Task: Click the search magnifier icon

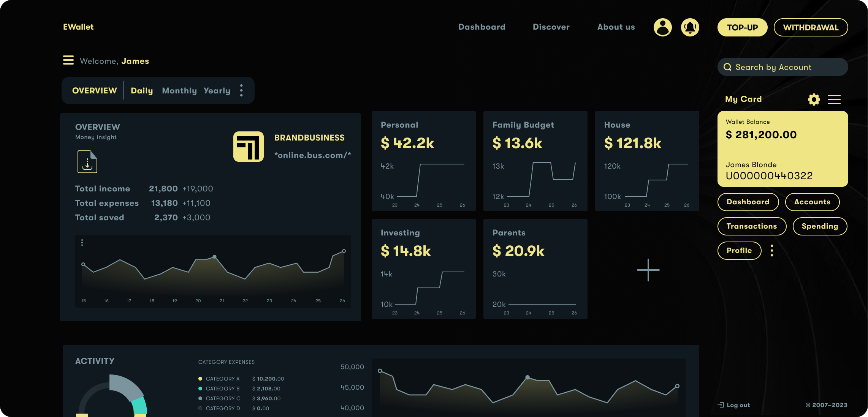Action: click(727, 67)
